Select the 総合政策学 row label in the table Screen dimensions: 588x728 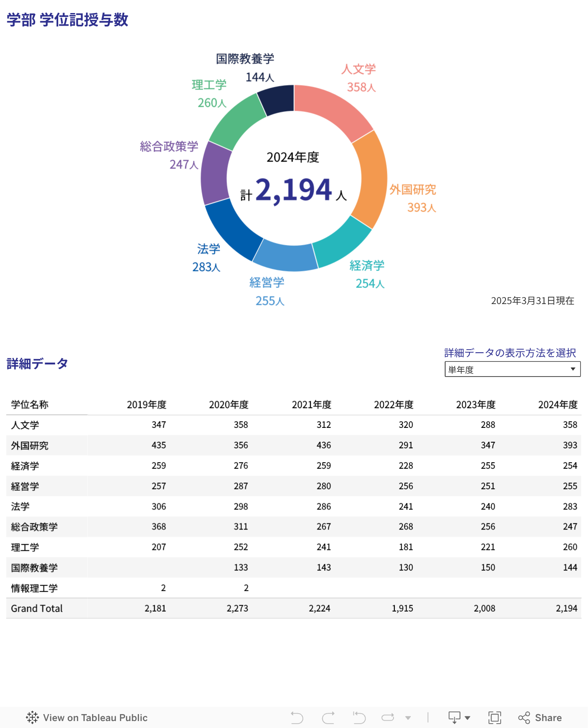34,527
